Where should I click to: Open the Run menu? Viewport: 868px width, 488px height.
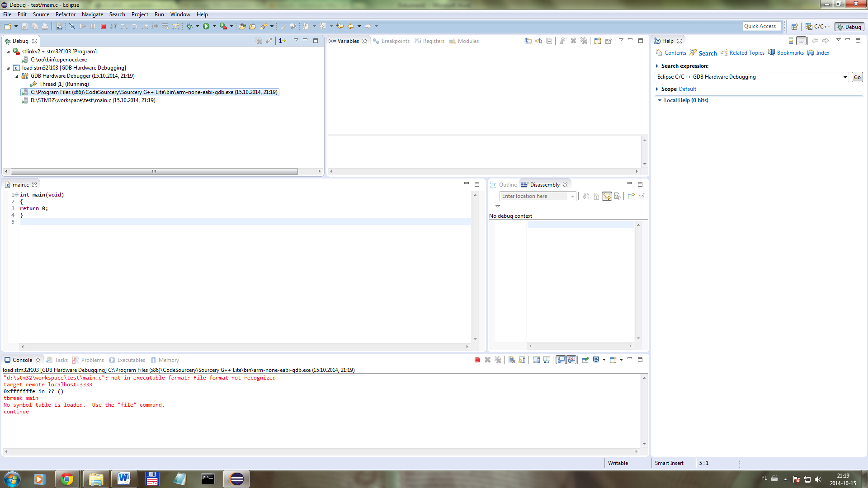(x=159, y=14)
